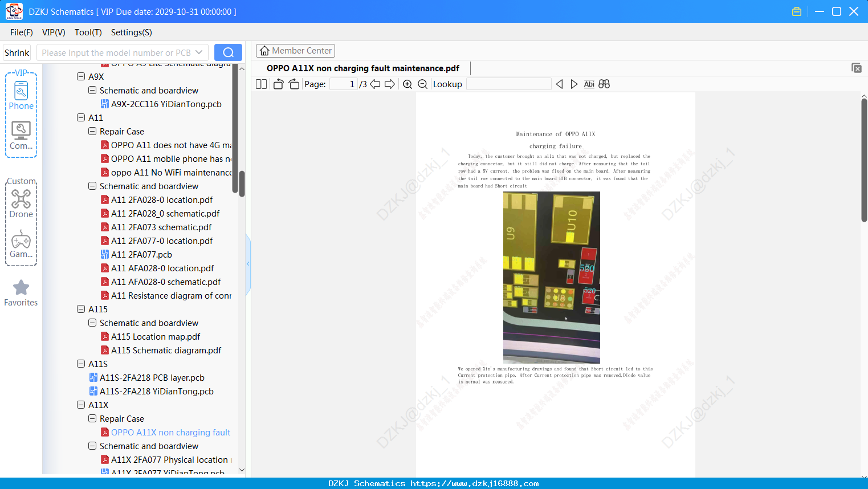Screen dimensions: 868x489
Task: Open the Settings(S) menu
Action: coord(132,32)
